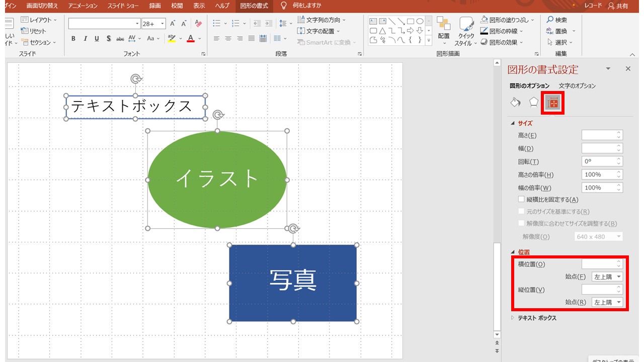Open 文字の配置 menu
The width and height of the screenshot is (644, 362).
click(x=319, y=31)
